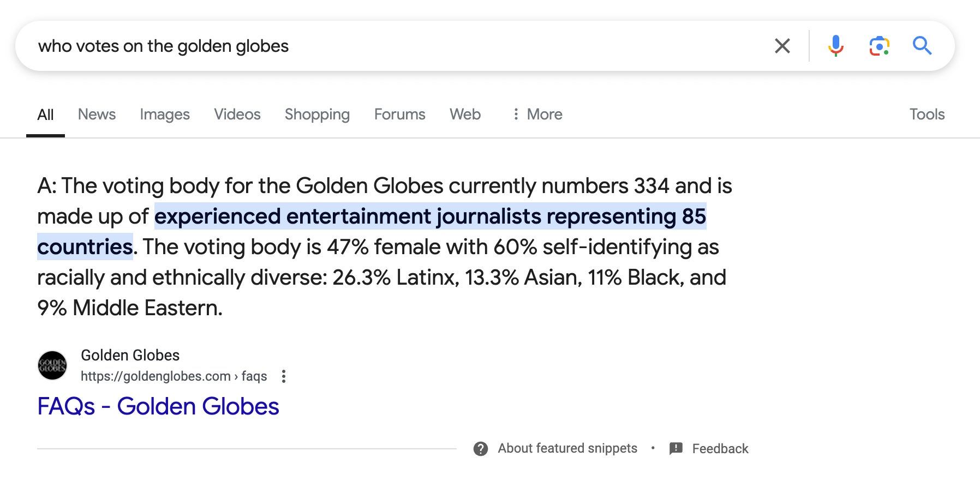Go to the Shopping tab
The image size is (980, 481).
tap(317, 115)
